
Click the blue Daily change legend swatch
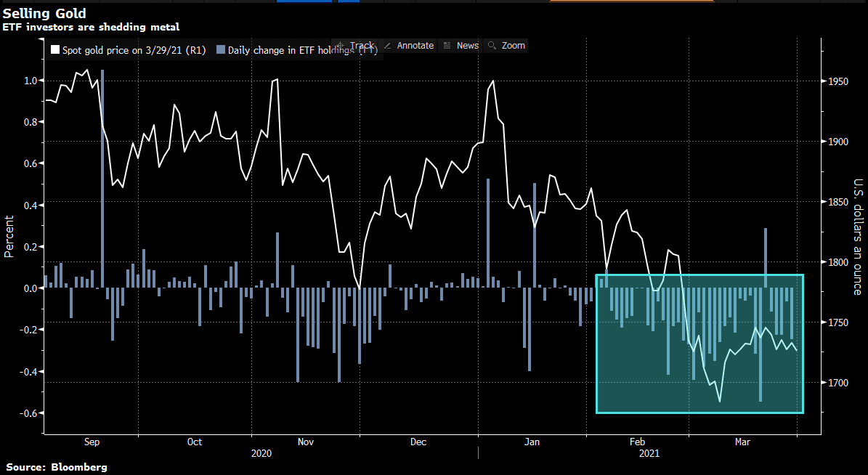(x=220, y=50)
